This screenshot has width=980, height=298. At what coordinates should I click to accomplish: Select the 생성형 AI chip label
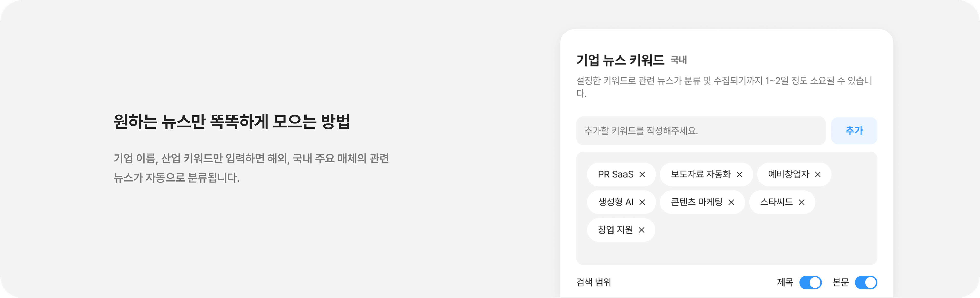pyautogui.click(x=616, y=202)
